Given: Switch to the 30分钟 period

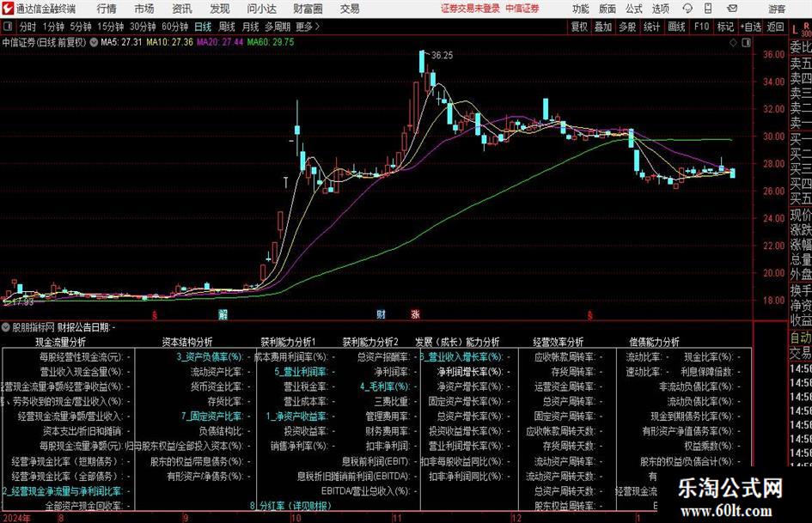Looking at the screenshot, I should tap(143, 27).
